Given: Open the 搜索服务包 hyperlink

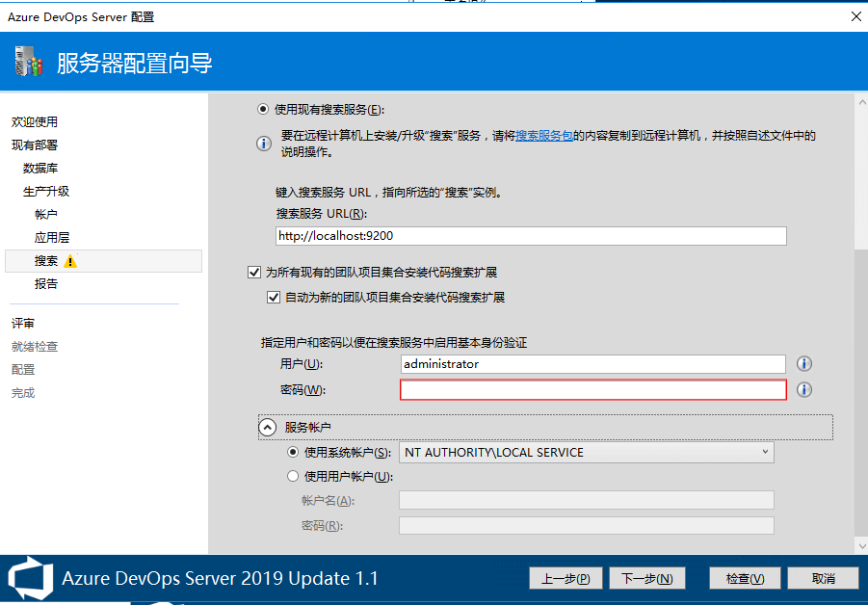Looking at the screenshot, I should 545,136.
